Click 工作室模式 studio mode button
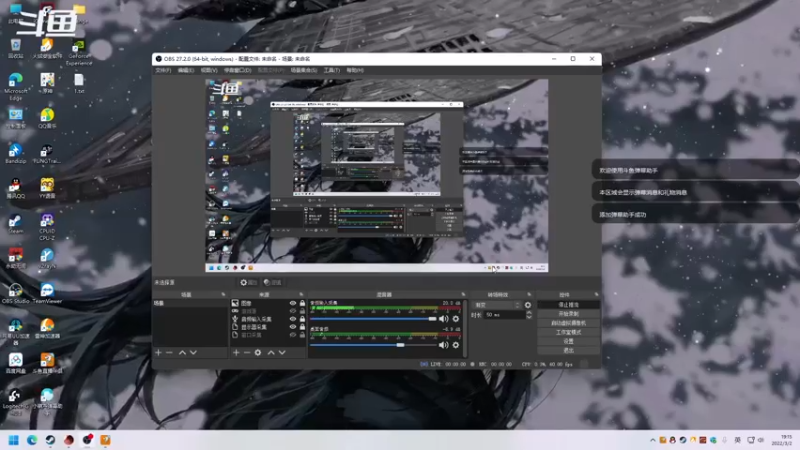800x450 pixels. (568, 332)
